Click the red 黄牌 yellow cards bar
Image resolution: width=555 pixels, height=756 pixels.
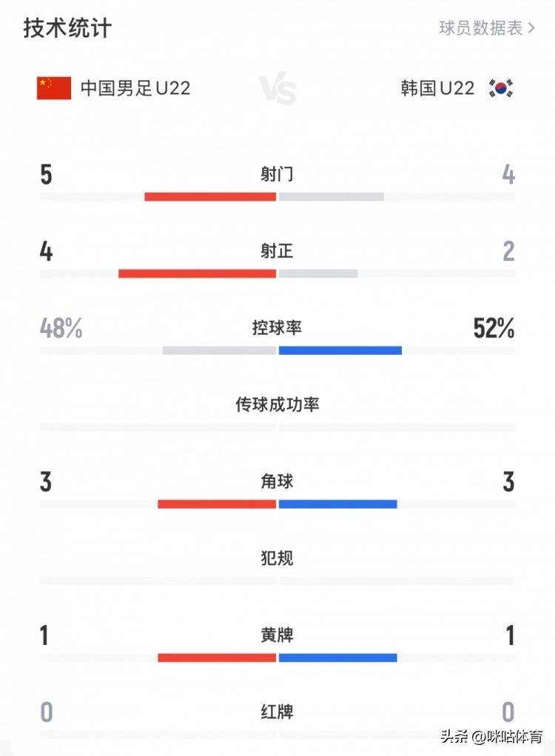pos(217,658)
